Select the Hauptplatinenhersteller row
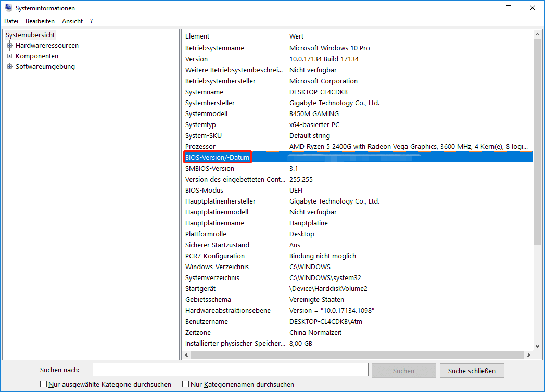The width and height of the screenshot is (545, 392). coord(358,201)
